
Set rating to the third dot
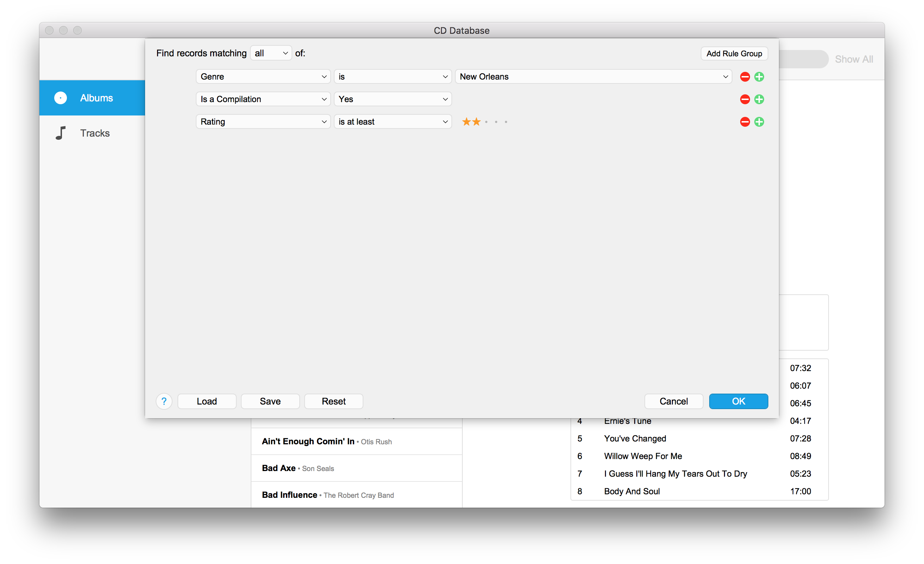tap(486, 122)
